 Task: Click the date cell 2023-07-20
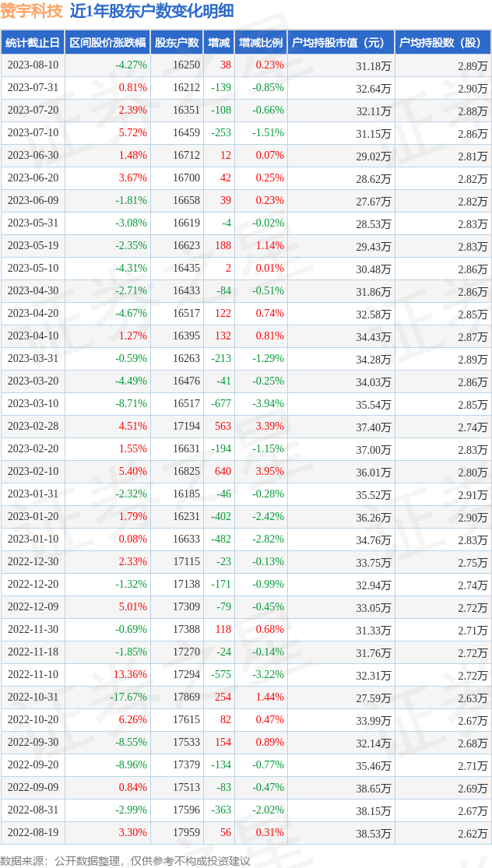click(33, 110)
